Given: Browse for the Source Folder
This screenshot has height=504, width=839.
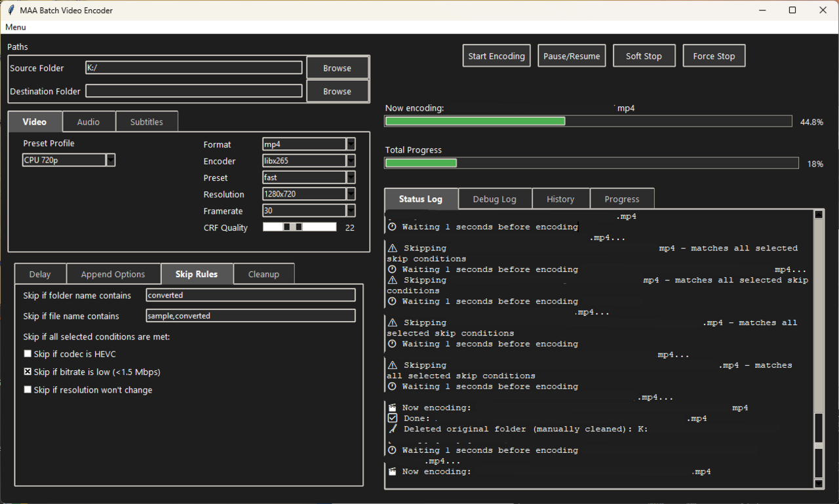Looking at the screenshot, I should click(338, 68).
